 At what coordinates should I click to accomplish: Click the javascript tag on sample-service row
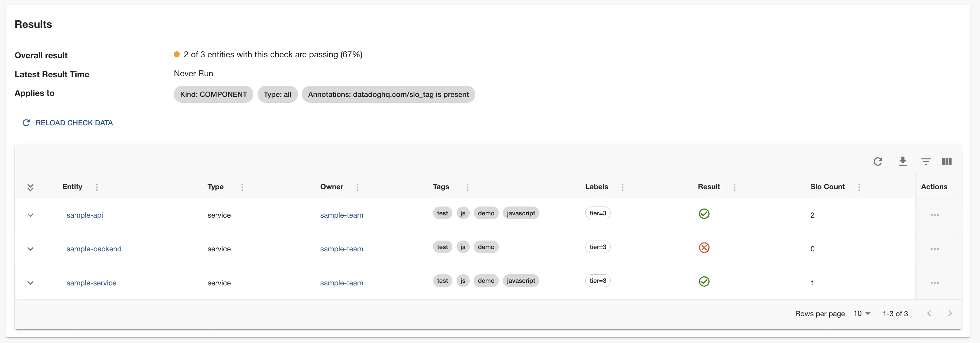click(520, 281)
